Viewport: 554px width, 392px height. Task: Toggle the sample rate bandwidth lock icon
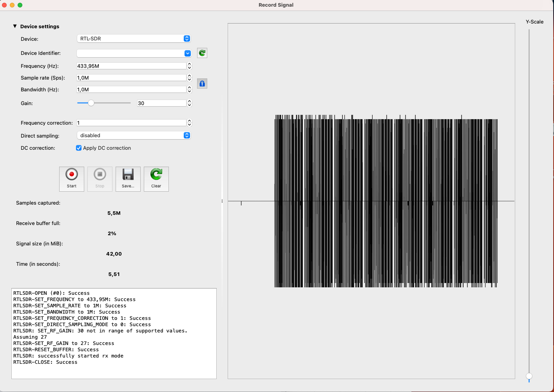tap(202, 83)
